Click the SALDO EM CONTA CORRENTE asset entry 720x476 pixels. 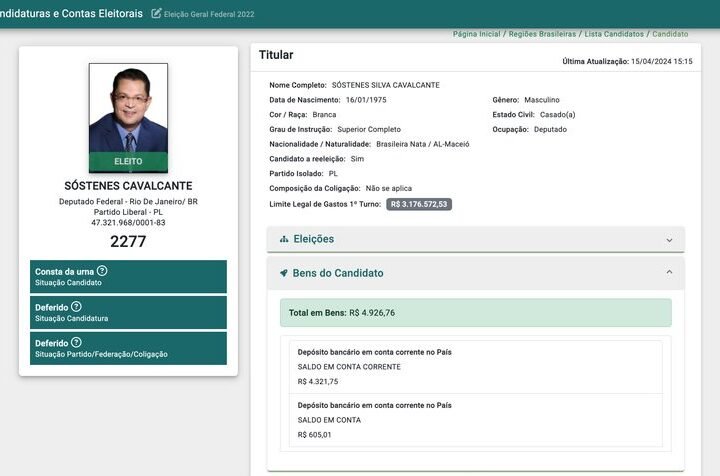pyautogui.click(x=476, y=367)
